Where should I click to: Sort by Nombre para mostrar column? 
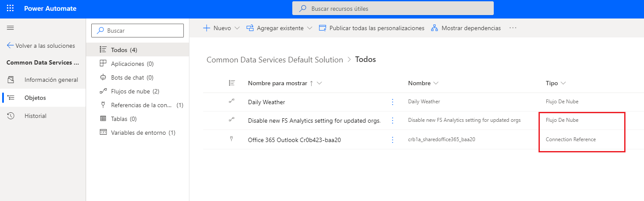click(277, 83)
